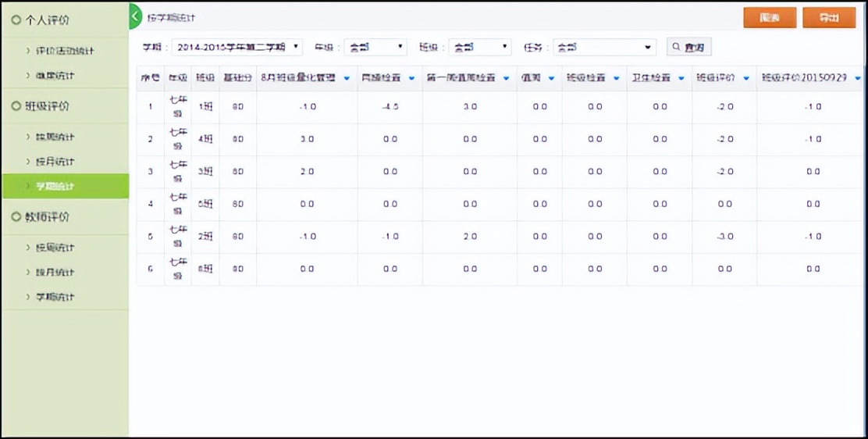Expand the 第一周值周检查 column arrow
The image size is (868, 439).
tap(506, 79)
